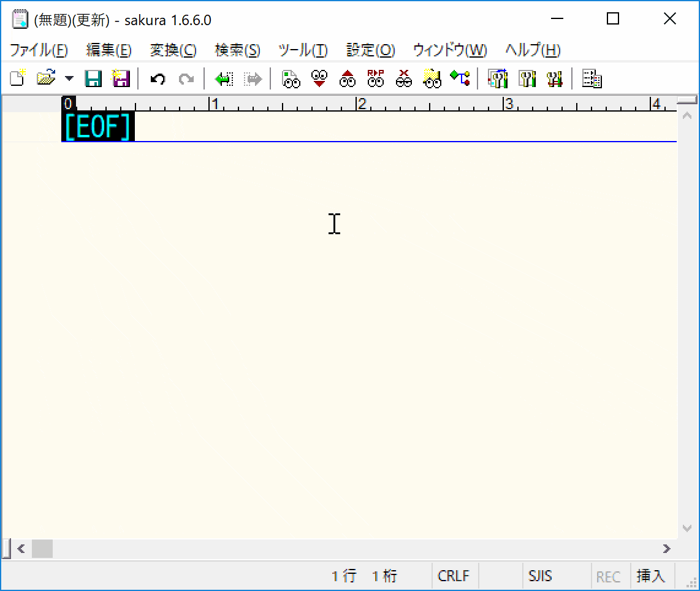
Task: Expand the Open File dropdown arrow
Action: click(69, 78)
